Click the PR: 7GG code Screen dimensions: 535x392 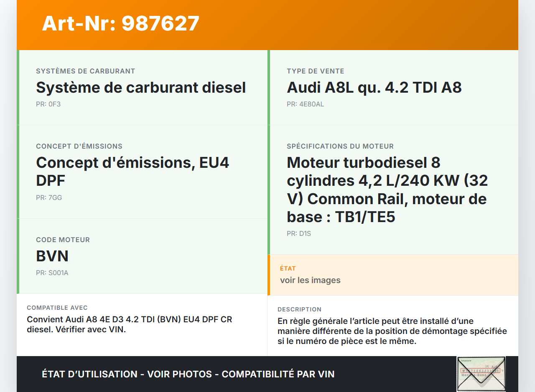point(49,197)
